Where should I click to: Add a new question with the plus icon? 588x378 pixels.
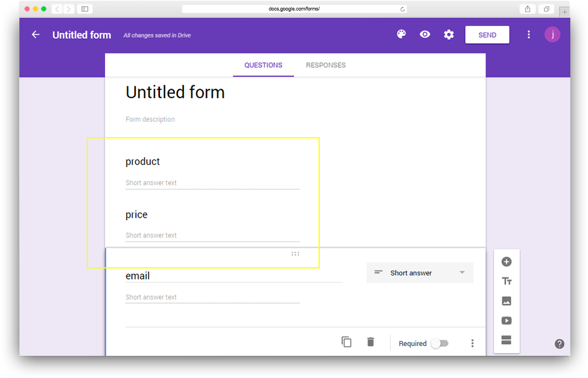point(507,261)
